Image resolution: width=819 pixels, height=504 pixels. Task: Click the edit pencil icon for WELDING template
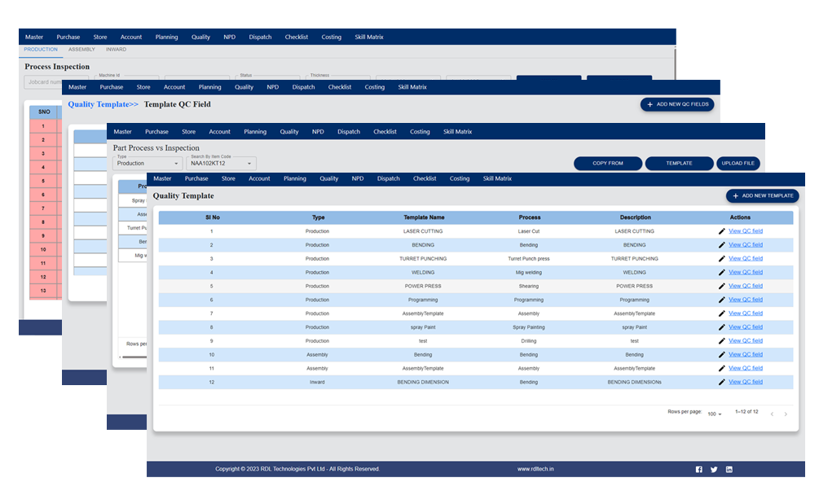721,272
